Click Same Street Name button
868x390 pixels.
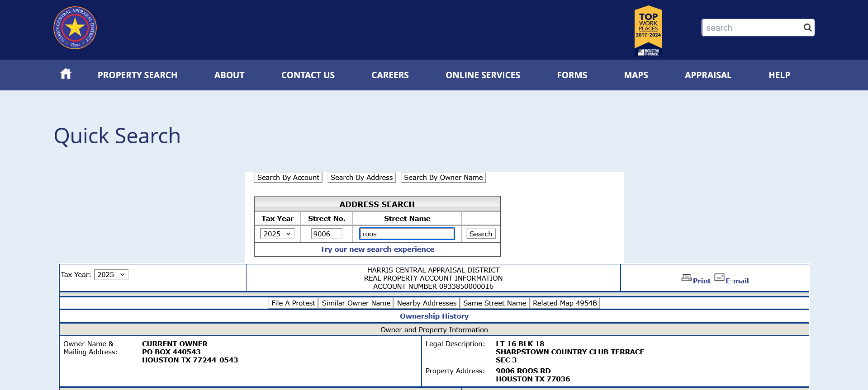[494, 303]
